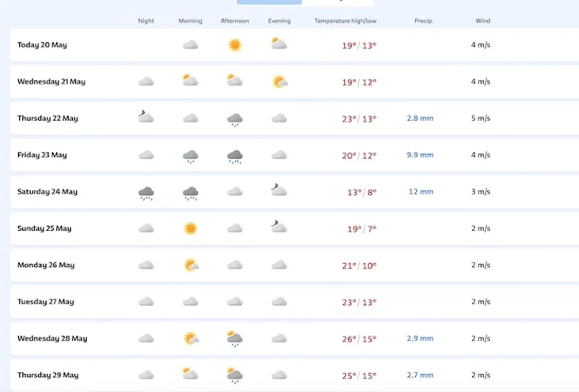The image size is (579, 392).
Task: Click the sunny afternoon icon for Today 20 May
Action: (x=235, y=45)
